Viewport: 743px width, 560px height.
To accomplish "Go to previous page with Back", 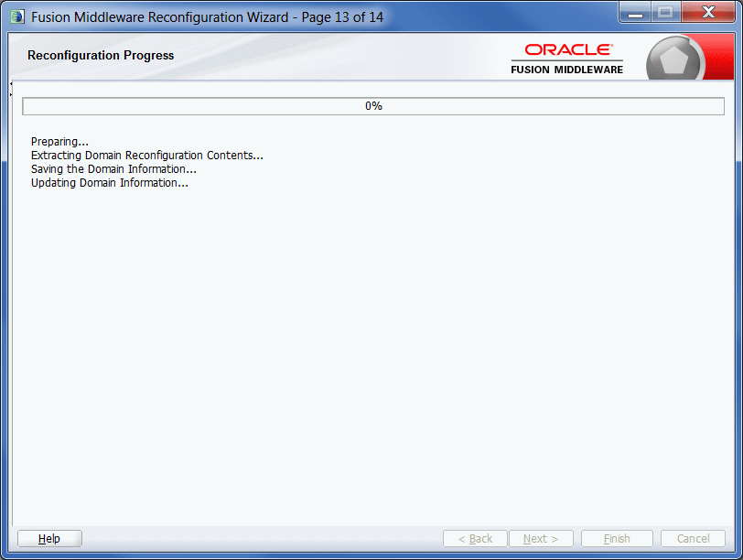I will click(x=475, y=539).
